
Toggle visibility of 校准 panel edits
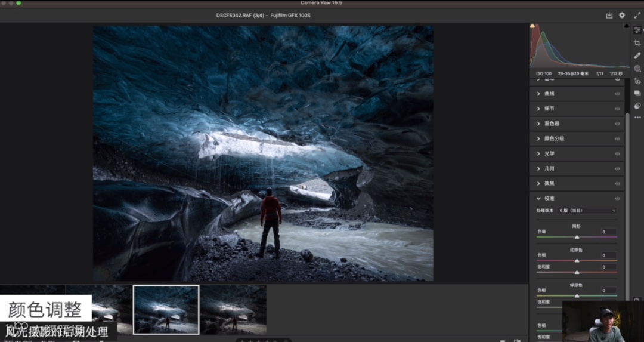coord(617,198)
